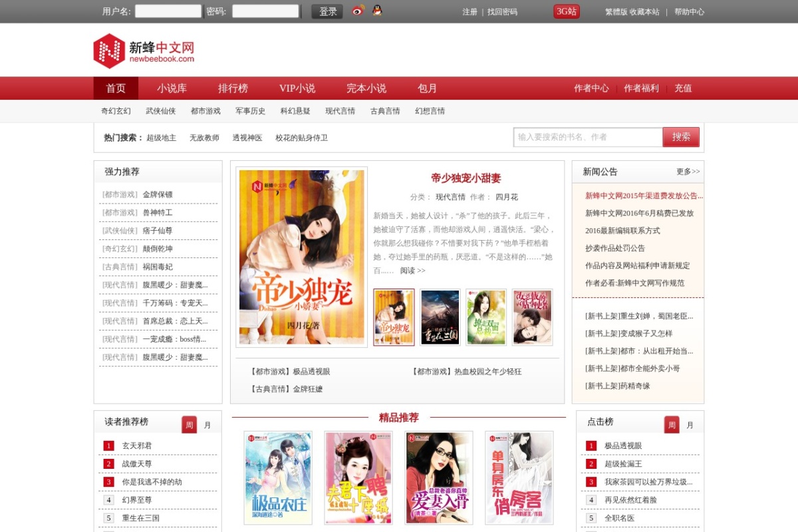The image size is (798, 532).
Task: Focus the 用户名 input field
Action: point(168,11)
